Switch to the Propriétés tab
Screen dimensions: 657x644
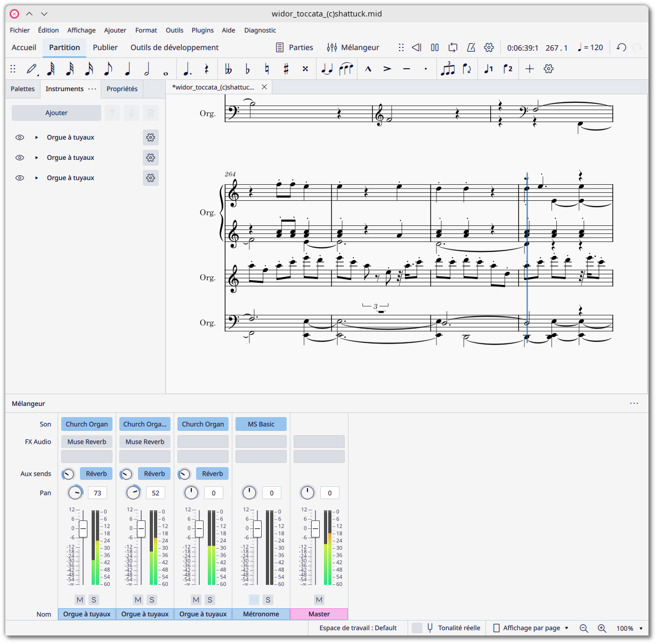[122, 89]
